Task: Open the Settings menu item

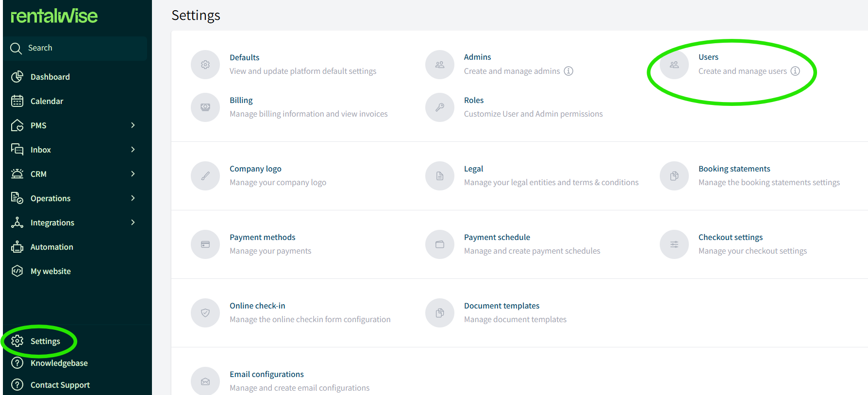Action: pos(45,341)
